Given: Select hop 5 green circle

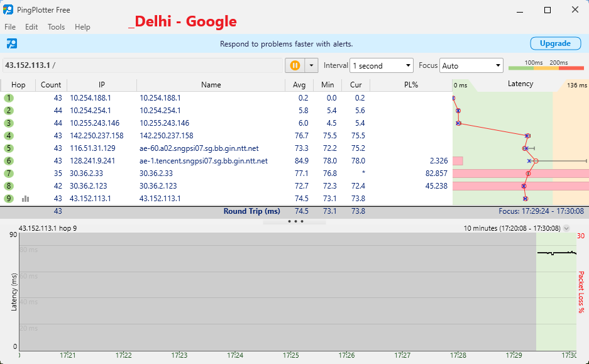Looking at the screenshot, I should click(x=9, y=148).
